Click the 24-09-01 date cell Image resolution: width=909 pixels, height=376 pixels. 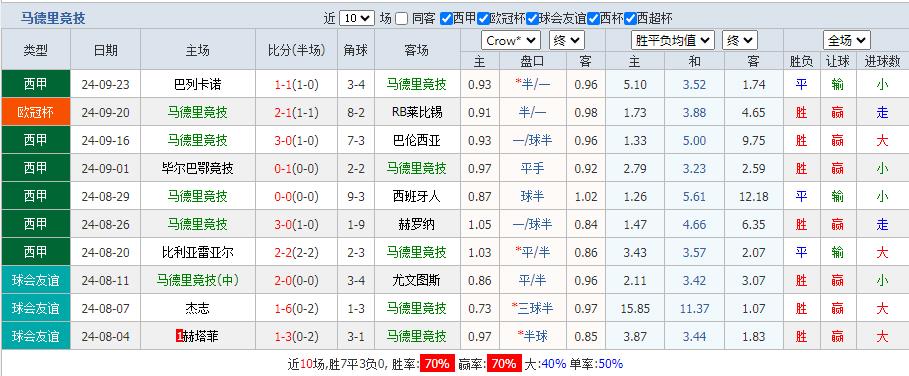106,169
